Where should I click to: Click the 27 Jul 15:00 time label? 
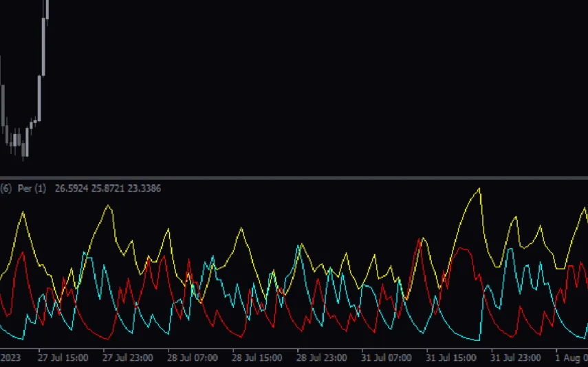63,358
